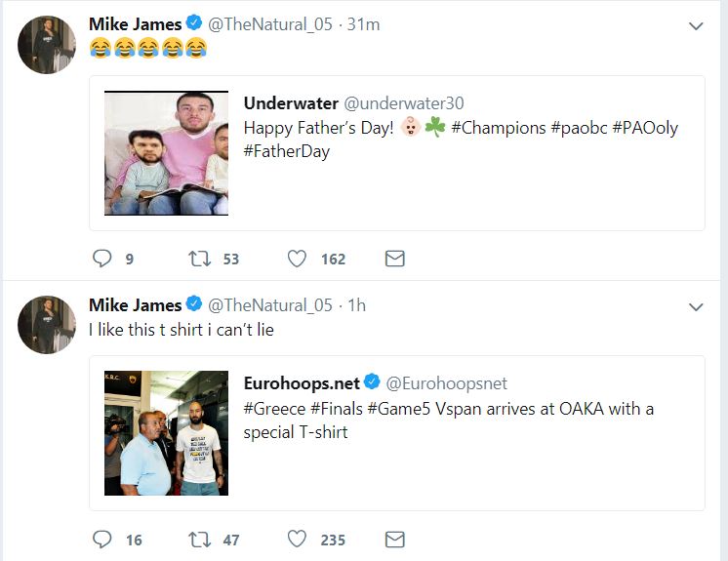
Task: Like the tweet with 162 likes
Action: pyautogui.click(x=298, y=259)
